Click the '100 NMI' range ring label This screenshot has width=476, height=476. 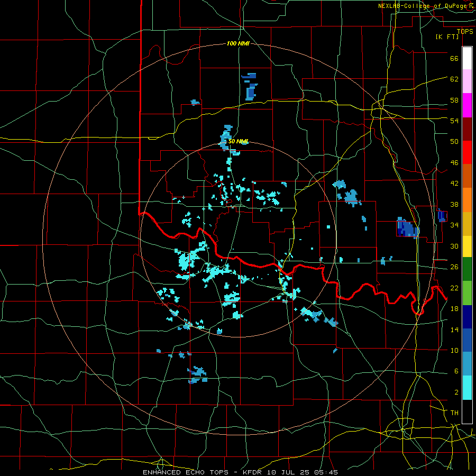[x=238, y=44]
